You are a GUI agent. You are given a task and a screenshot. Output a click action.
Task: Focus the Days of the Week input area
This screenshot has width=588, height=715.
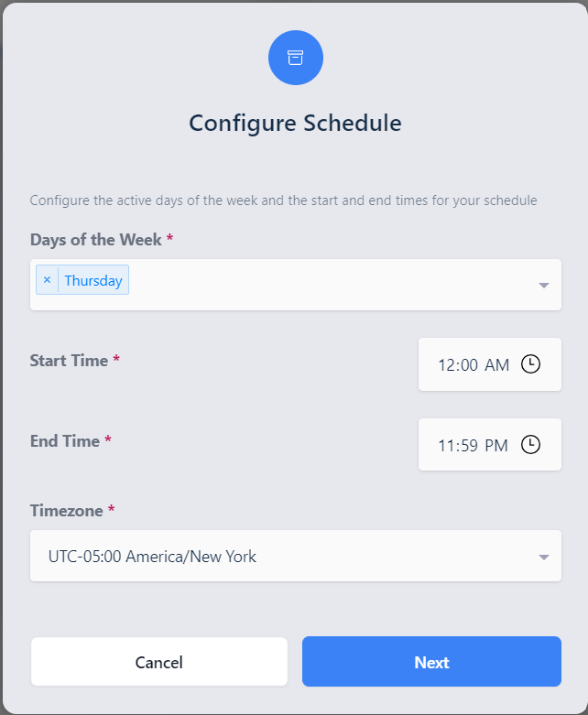330,284
